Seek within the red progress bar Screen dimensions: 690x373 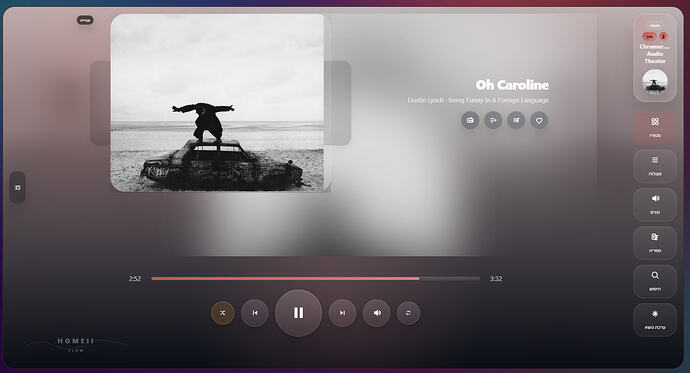point(316,278)
